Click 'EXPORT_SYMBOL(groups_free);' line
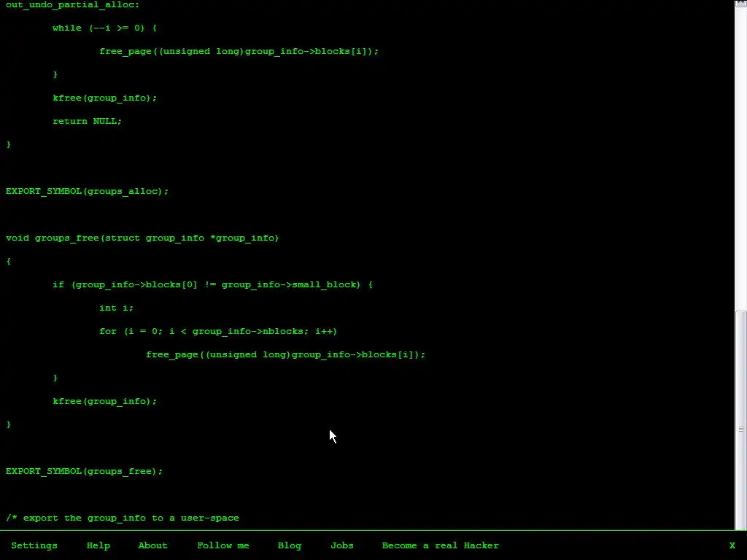 85,472
